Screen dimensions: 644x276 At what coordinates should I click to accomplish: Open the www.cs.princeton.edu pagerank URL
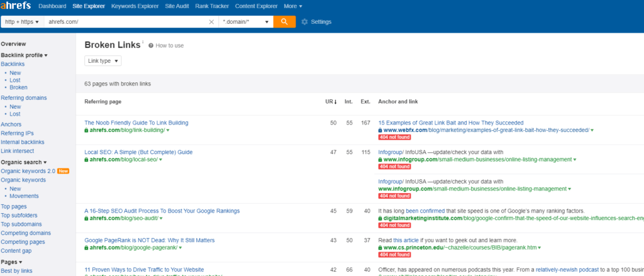pos(460,248)
